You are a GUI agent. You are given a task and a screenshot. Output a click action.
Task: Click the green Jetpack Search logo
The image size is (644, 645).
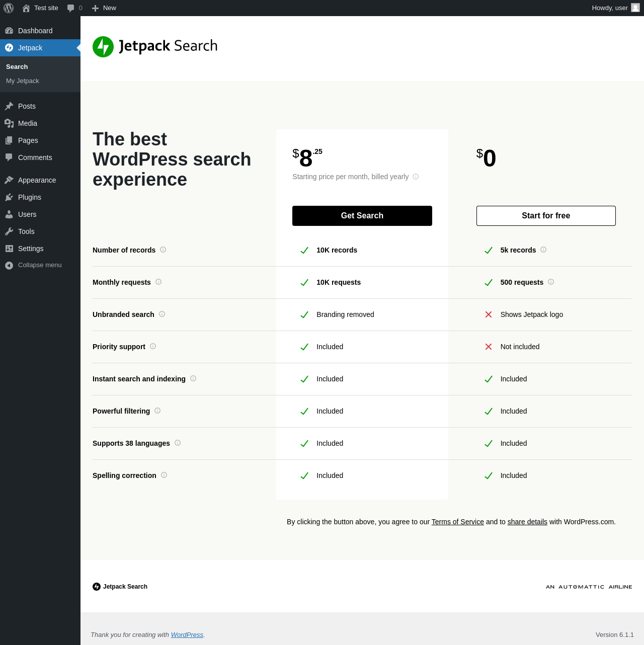coord(155,46)
